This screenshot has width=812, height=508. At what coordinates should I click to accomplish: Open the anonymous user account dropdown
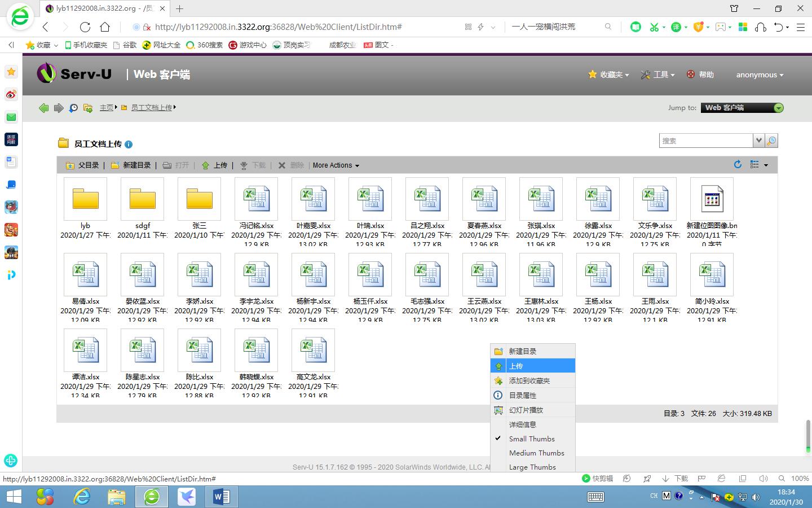point(760,75)
